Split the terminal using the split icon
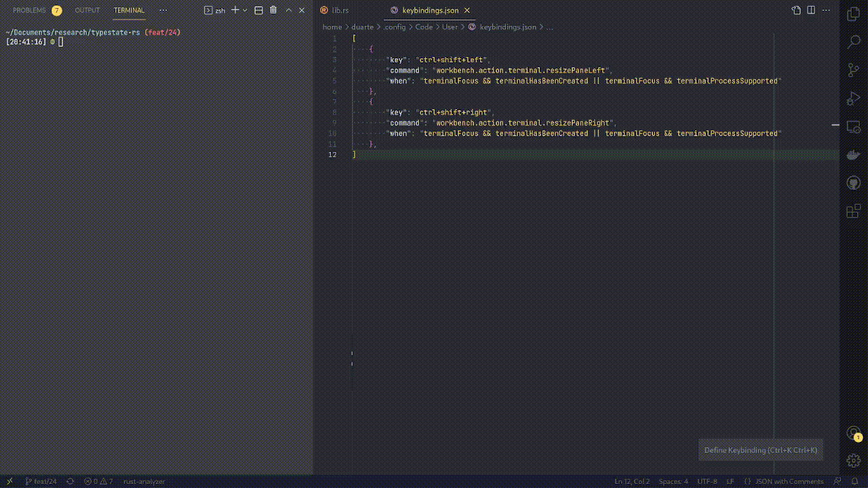 pyautogui.click(x=258, y=10)
